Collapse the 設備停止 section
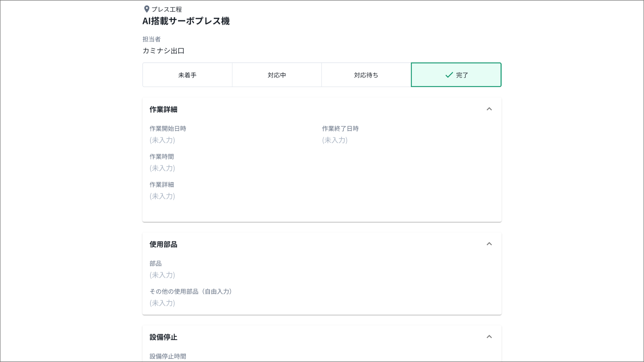The image size is (644, 362). pyautogui.click(x=489, y=337)
